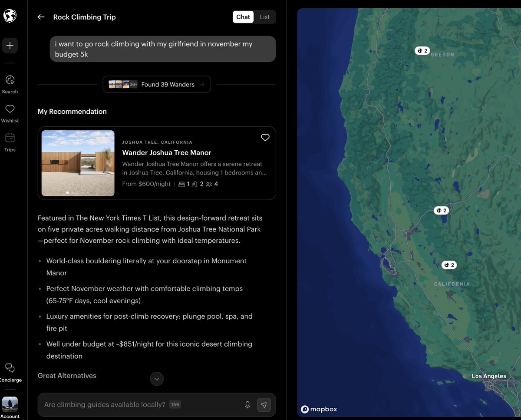The width and height of the screenshot is (521, 420).
Task: Open Wander Joshua Tree Manor title
Action: (x=167, y=152)
